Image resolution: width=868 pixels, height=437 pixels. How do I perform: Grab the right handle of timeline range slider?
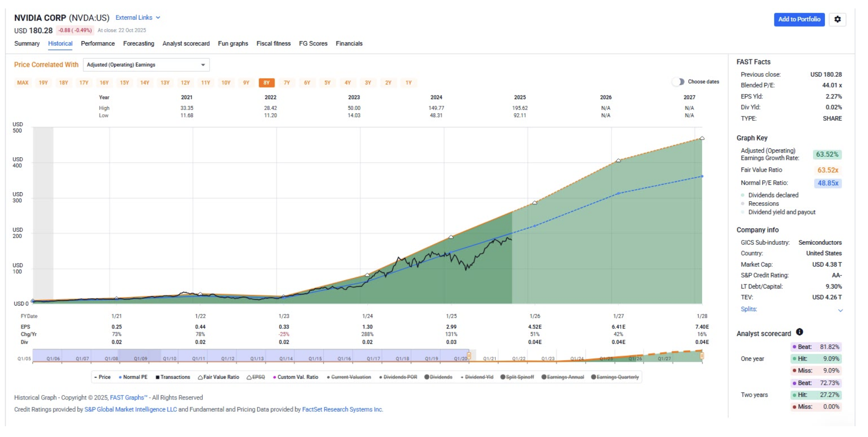[x=702, y=357]
